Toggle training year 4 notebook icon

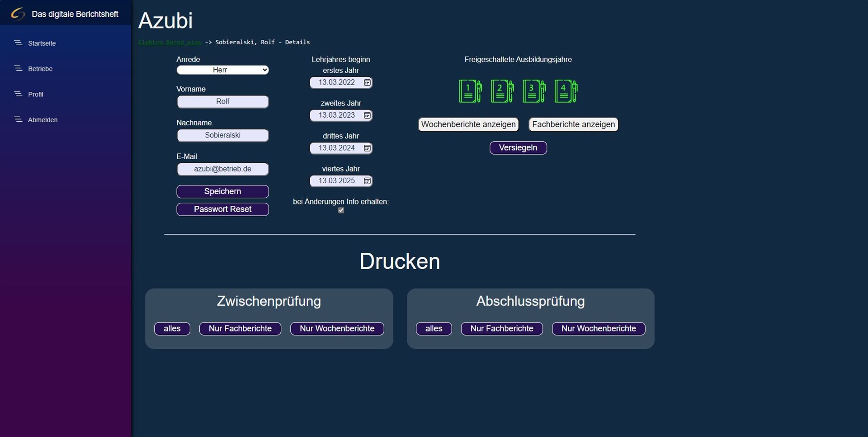(566, 91)
